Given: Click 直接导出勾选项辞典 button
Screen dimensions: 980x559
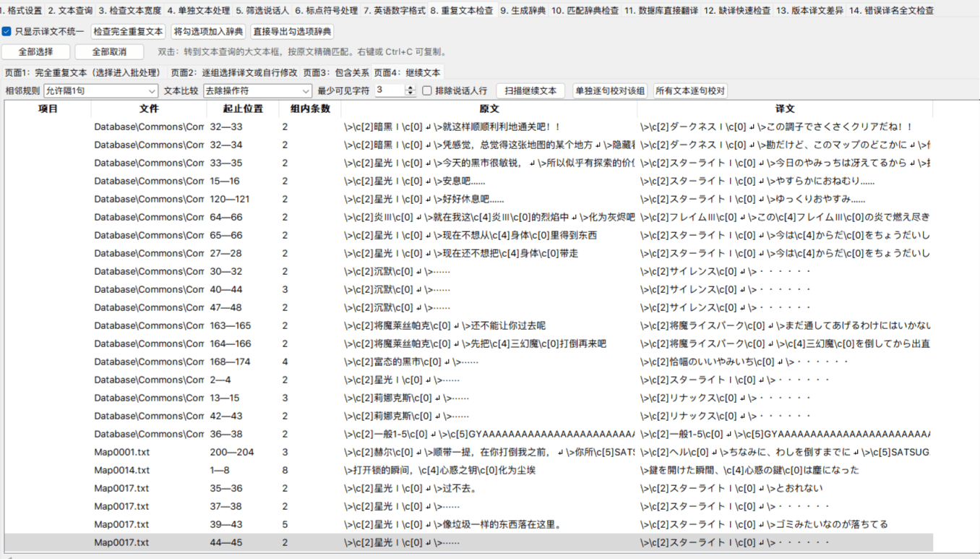Looking at the screenshot, I should [x=292, y=32].
